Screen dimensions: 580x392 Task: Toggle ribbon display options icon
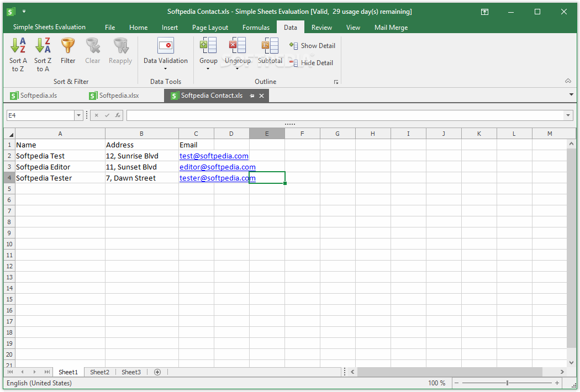[484, 12]
